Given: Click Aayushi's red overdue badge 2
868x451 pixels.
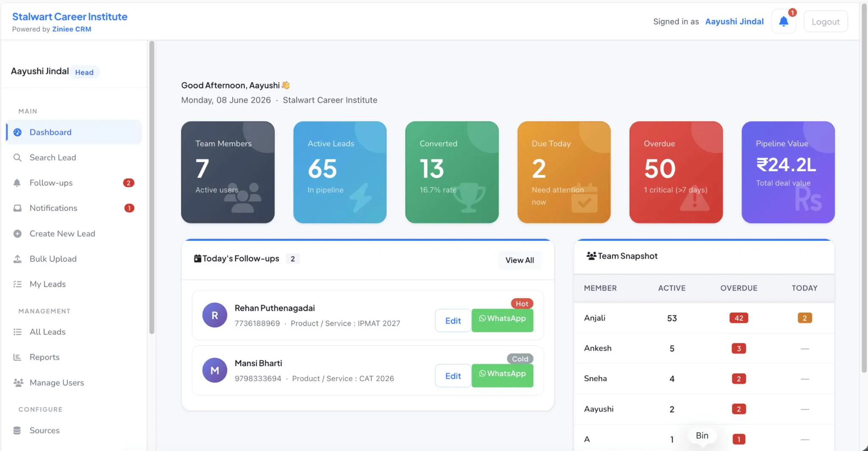Looking at the screenshot, I should click(x=739, y=409).
